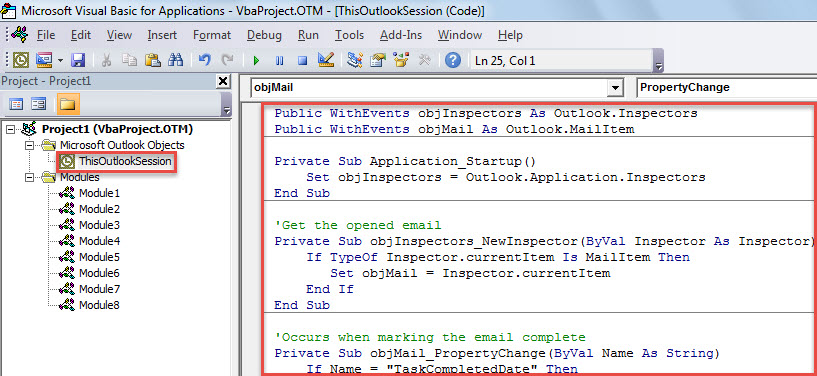817x376 pixels.
Task: Toggle Design Mode icon
Action: (x=325, y=60)
